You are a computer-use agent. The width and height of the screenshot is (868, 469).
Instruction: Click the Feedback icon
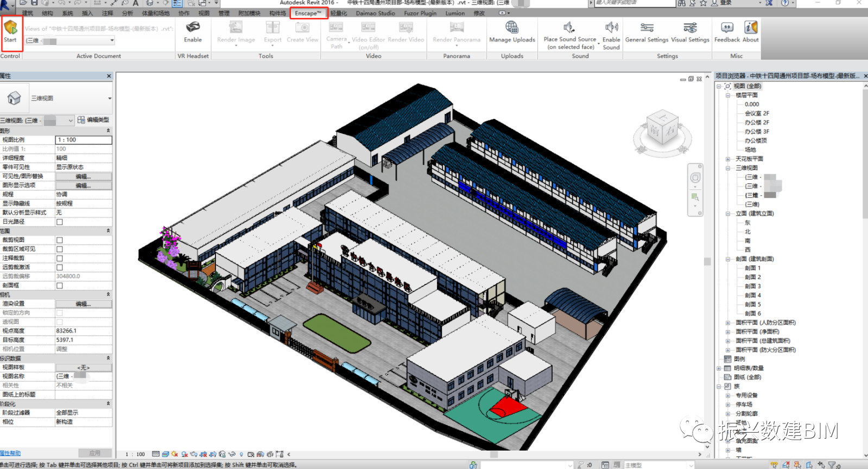point(727,28)
